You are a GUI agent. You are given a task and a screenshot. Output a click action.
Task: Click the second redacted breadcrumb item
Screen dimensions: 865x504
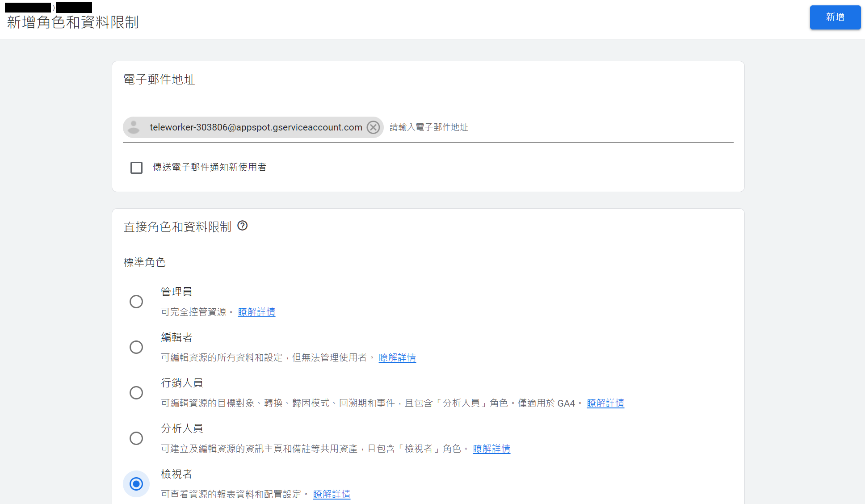(74, 7)
